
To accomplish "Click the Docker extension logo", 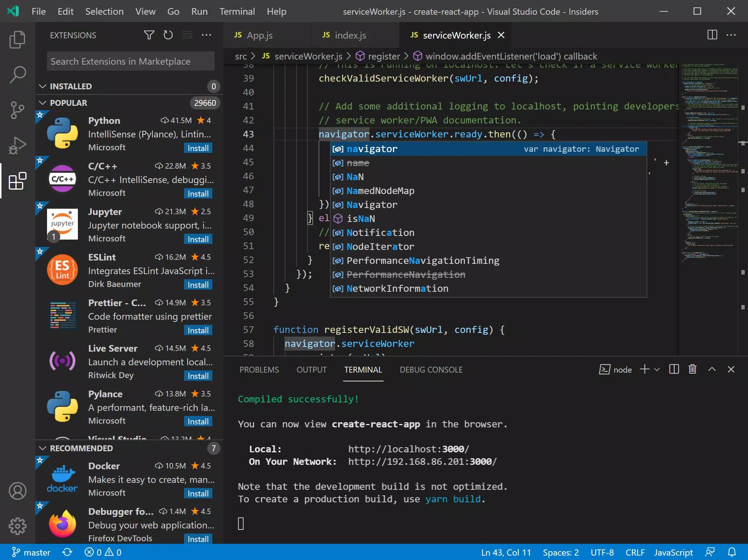I will pos(62,478).
